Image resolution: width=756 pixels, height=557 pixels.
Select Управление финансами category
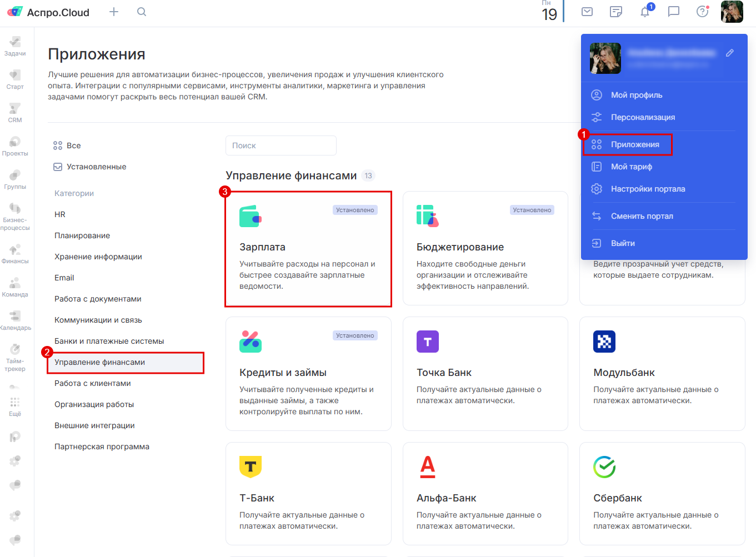point(100,362)
